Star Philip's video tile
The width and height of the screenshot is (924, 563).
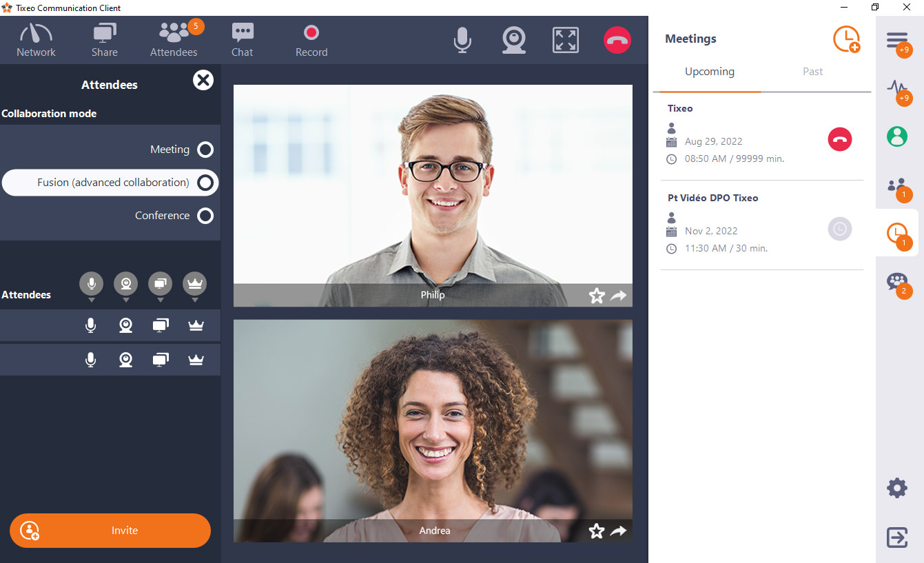[x=597, y=296]
